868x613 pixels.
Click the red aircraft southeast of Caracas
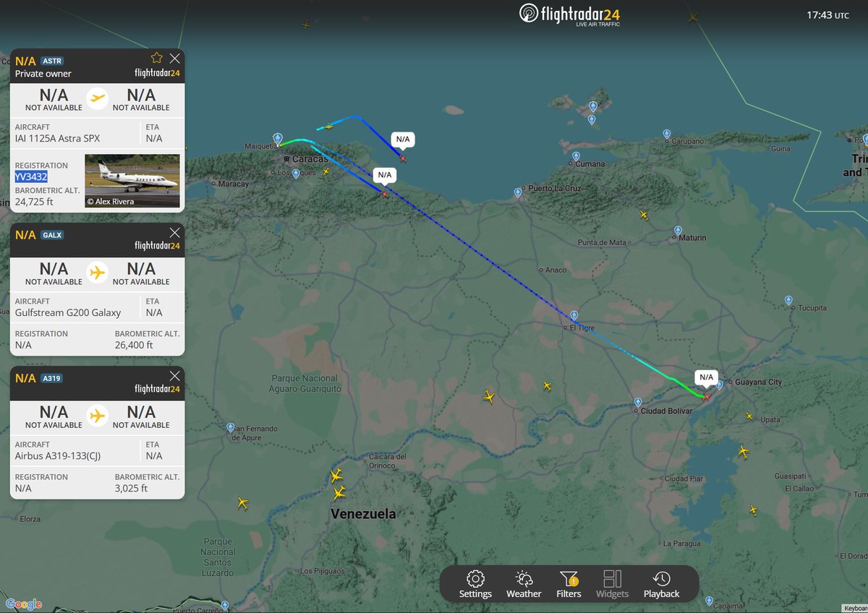click(x=384, y=193)
